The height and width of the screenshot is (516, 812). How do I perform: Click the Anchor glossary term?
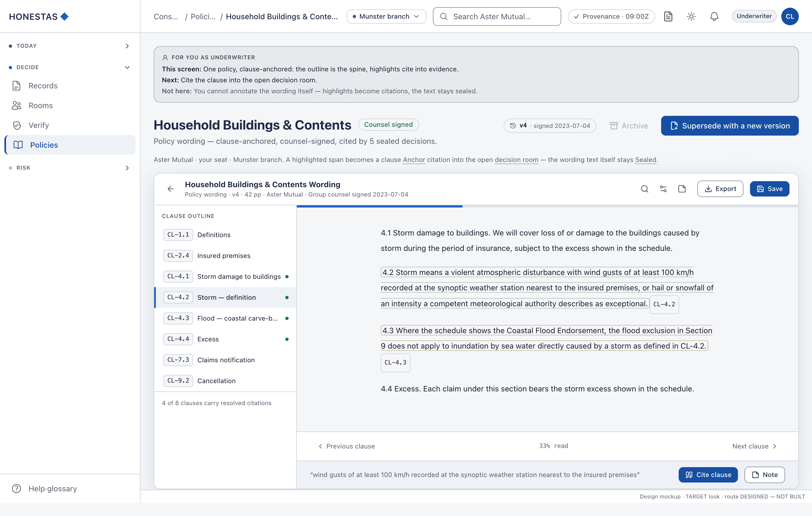(x=414, y=160)
